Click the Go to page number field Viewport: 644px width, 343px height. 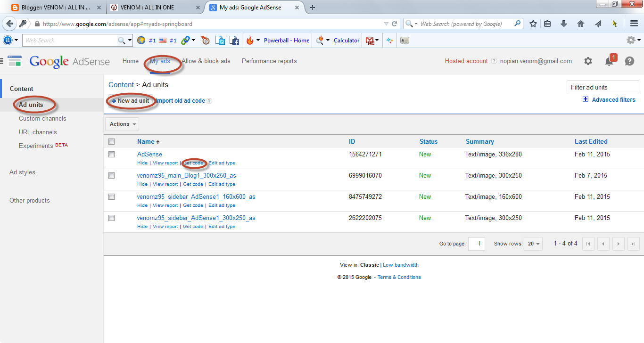(477, 244)
